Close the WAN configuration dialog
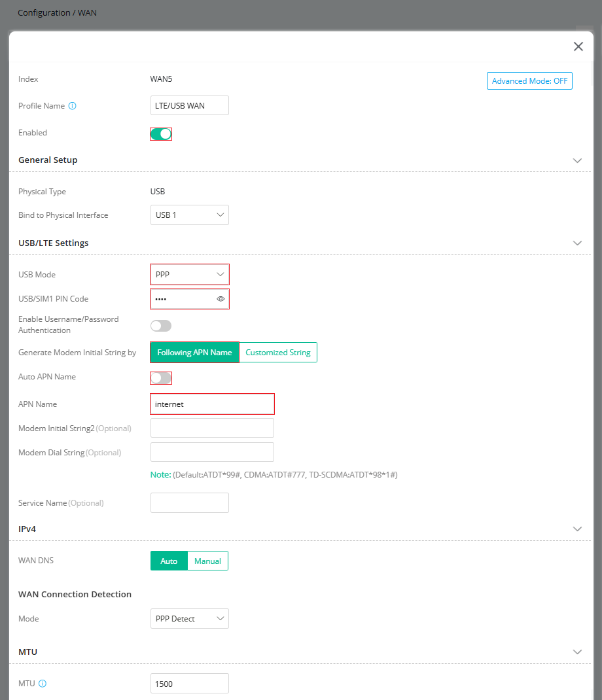Viewport: 602px width, 700px height. pos(578,46)
